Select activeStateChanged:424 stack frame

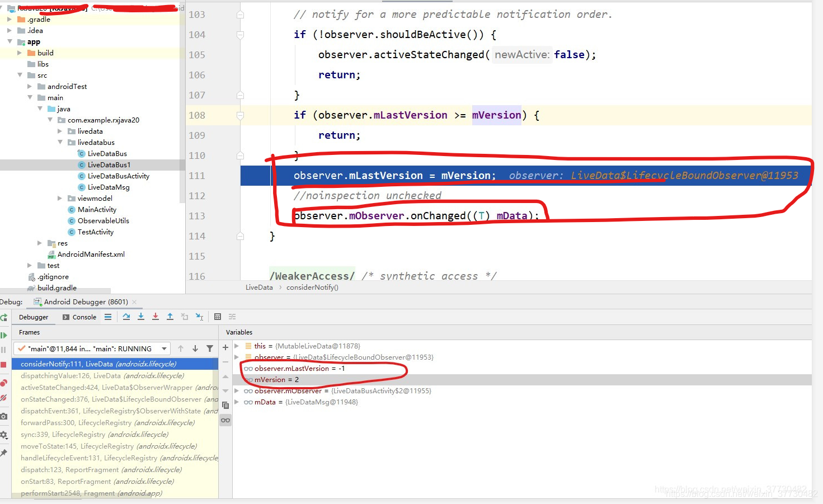pyautogui.click(x=115, y=387)
